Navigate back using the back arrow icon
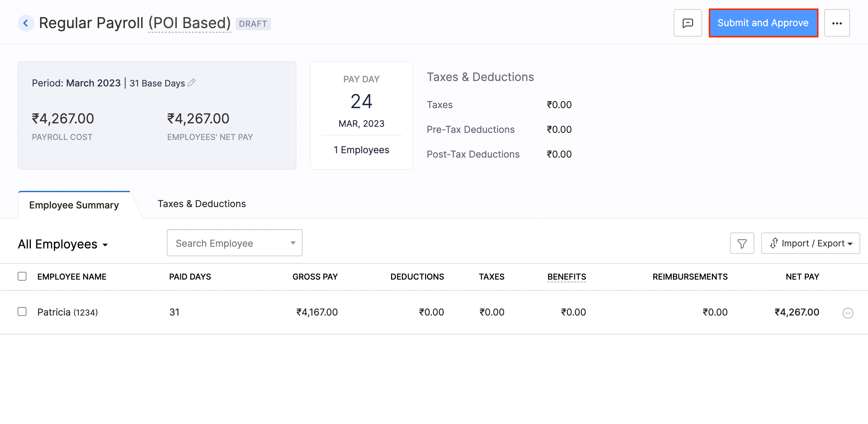Image resolution: width=868 pixels, height=424 pixels. click(x=26, y=23)
